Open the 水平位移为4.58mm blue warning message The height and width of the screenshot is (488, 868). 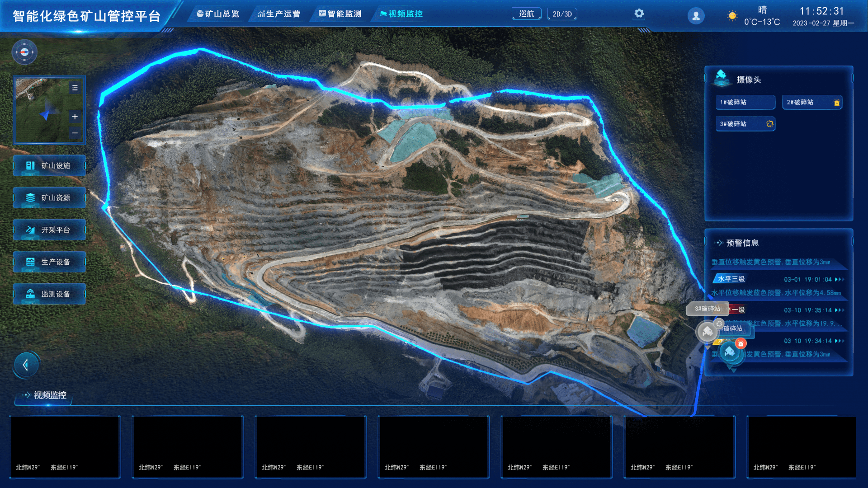[776, 293]
